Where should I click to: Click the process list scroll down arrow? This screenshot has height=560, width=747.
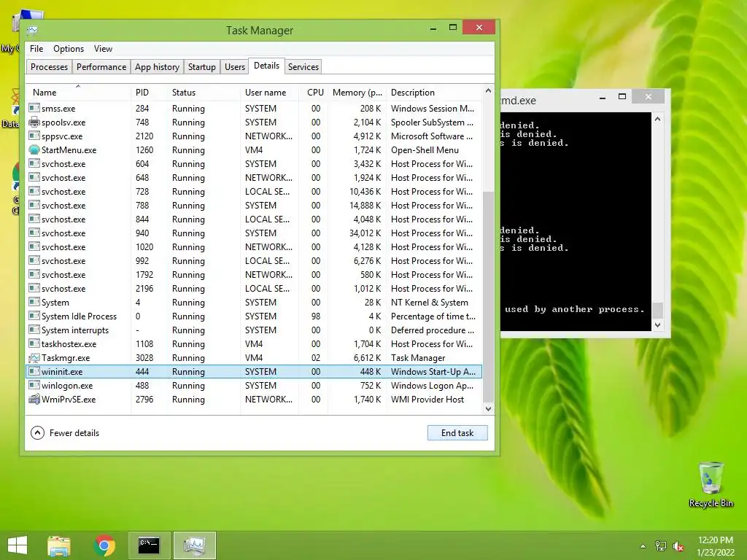[x=488, y=408]
